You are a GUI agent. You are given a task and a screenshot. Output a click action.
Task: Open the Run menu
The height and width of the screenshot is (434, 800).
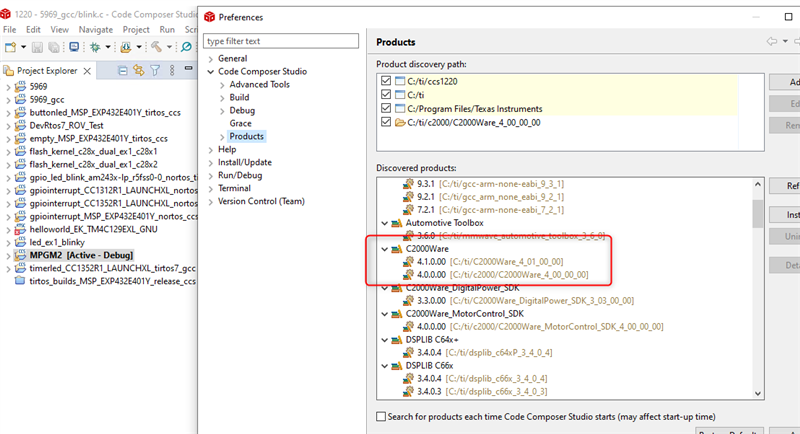pyautogui.click(x=167, y=30)
